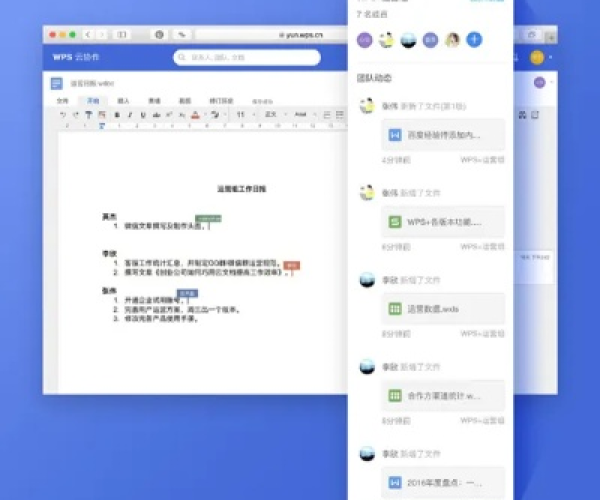Select the format painter tool
Image resolution: width=600 pixels, height=500 pixels.
pos(88,114)
